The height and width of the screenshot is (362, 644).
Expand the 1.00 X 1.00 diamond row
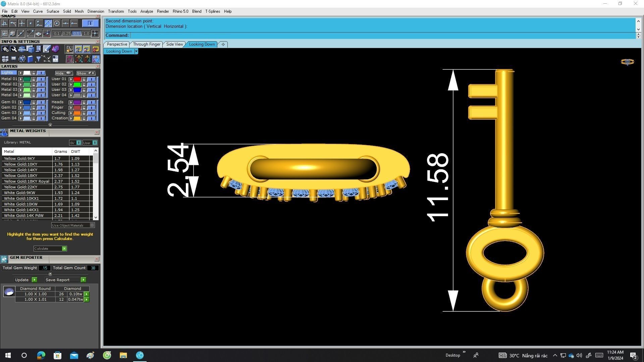87,294
